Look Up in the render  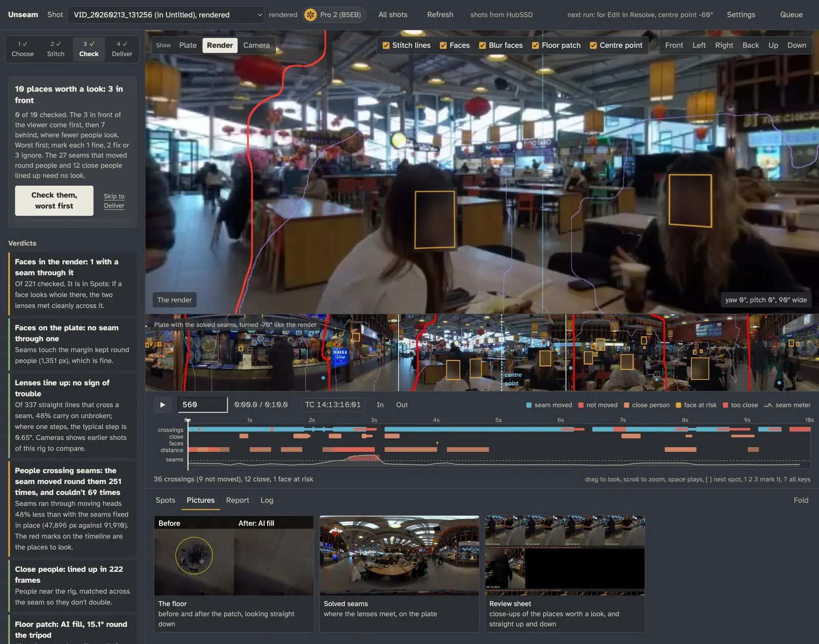pos(773,45)
